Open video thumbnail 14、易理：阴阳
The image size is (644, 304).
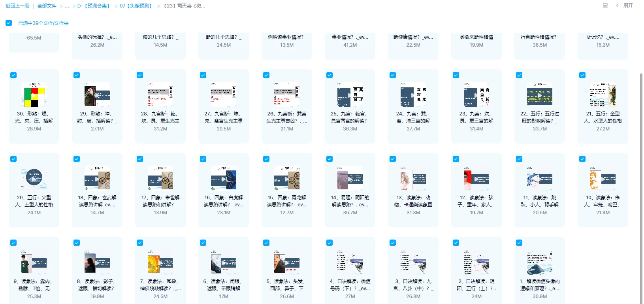(x=350, y=179)
